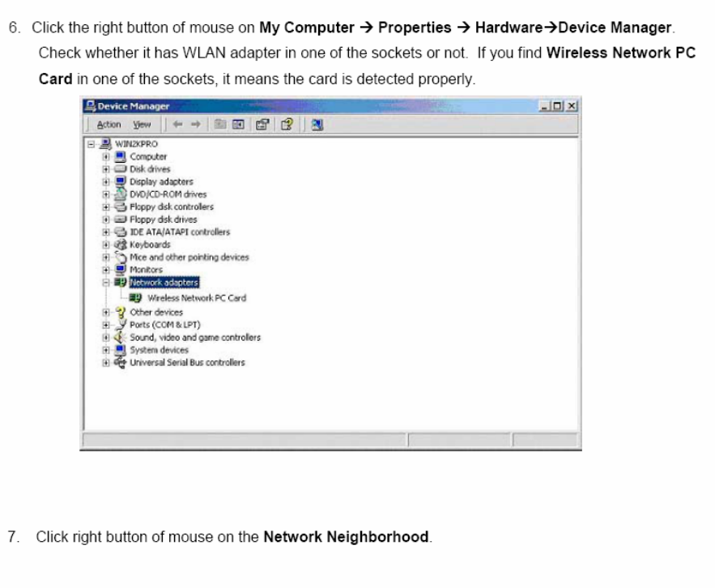715x588 pixels.
Task: Expand the Display adapters node
Action: point(106,182)
